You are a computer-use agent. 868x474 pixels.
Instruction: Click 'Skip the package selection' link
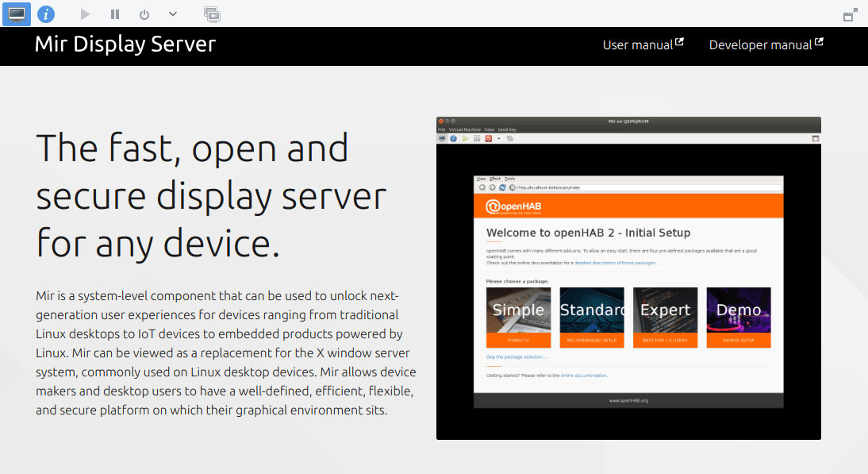click(x=517, y=357)
